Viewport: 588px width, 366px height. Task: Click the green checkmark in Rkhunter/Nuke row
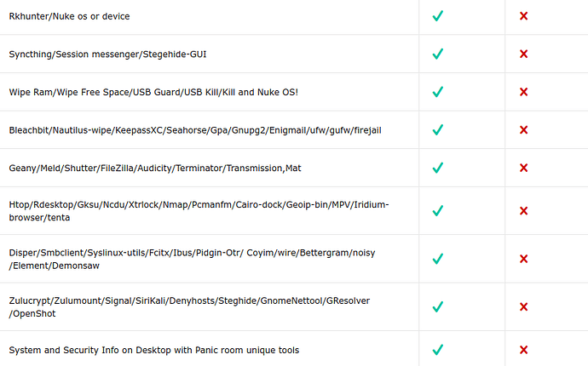point(438,16)
